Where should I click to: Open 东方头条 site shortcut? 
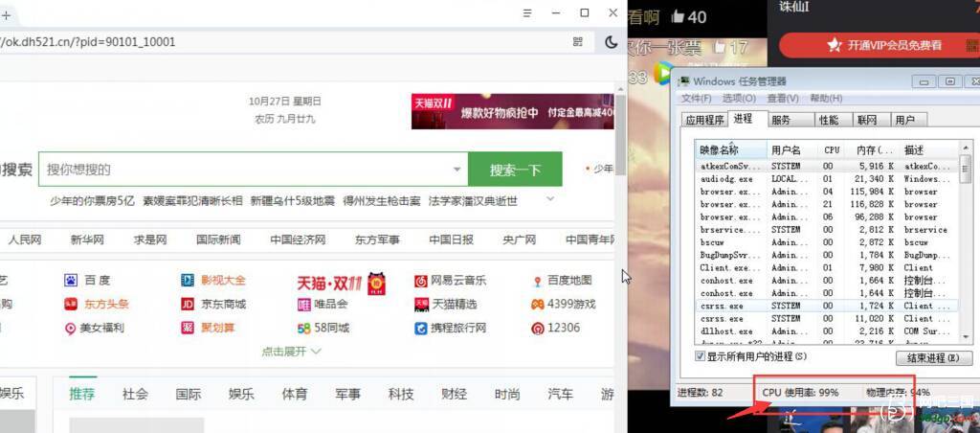click(97, 304)
